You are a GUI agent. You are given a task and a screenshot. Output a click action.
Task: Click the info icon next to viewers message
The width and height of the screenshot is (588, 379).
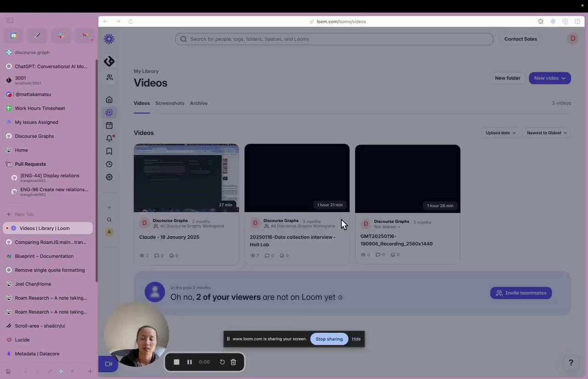[340, 297]
